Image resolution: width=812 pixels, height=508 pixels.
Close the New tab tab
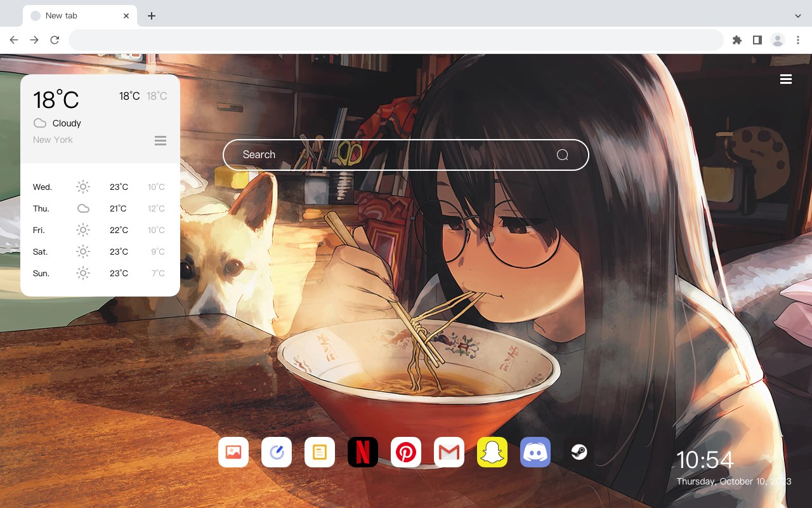pos(126,16)
